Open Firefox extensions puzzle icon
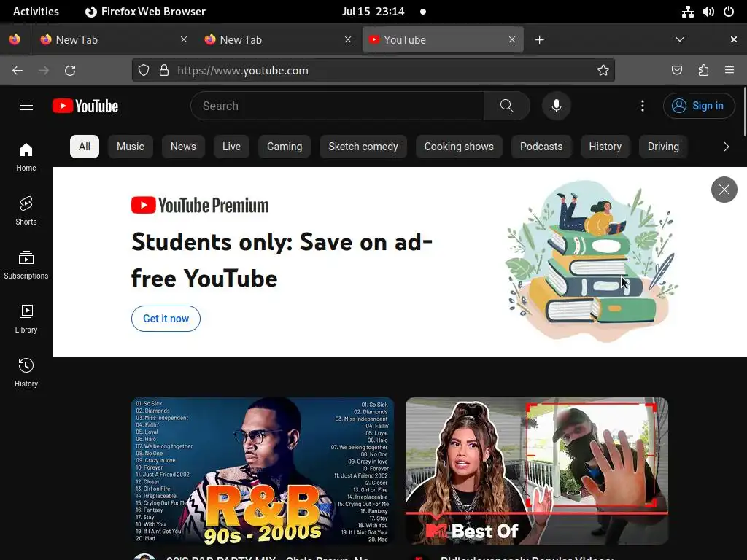The width and height of the screenshot is (747, 560). click(703, 71)
